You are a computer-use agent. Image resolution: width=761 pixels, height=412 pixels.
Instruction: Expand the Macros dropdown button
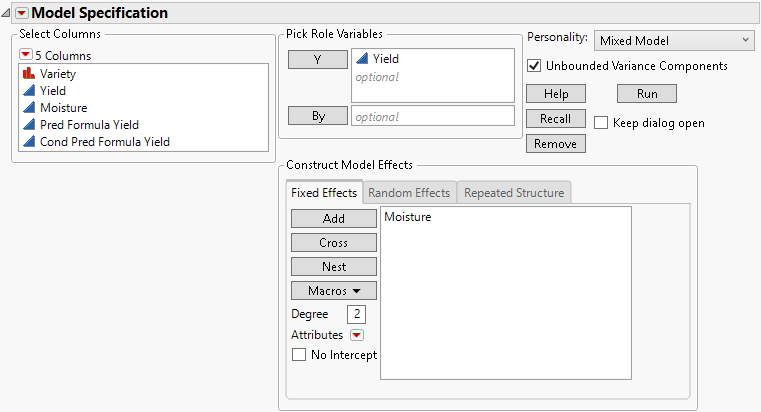point(333,291)
